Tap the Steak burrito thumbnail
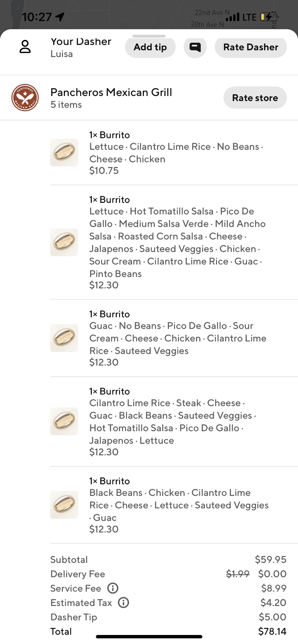298x644 pixels. click(64, 421)
